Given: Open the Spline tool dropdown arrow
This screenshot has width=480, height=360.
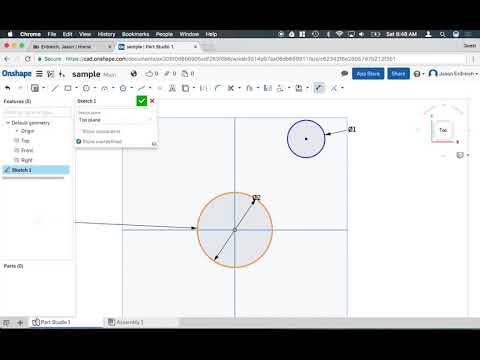Looking at the screenshot, I should pyautogui.click(x=150, y=88).
